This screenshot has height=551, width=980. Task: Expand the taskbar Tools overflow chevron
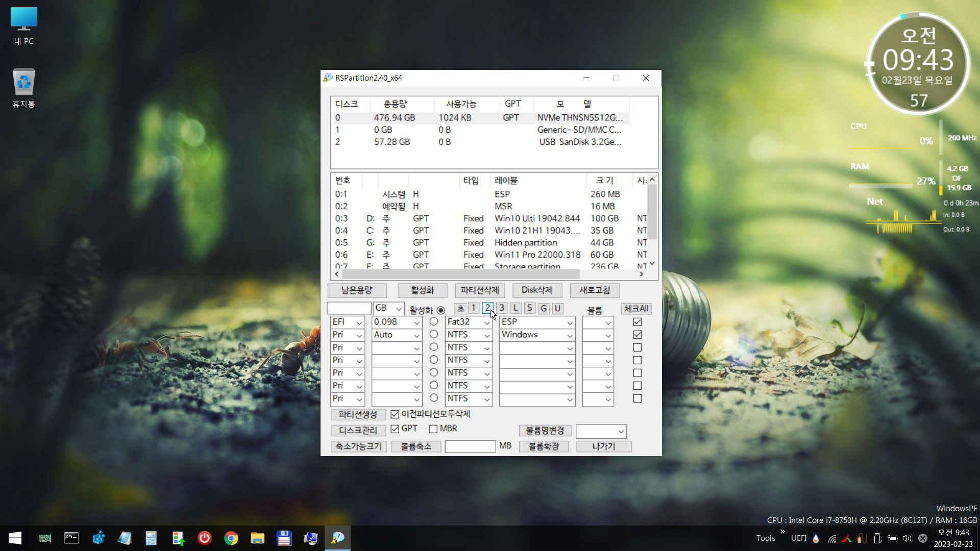pyautogui.click(x=782, y=532)
